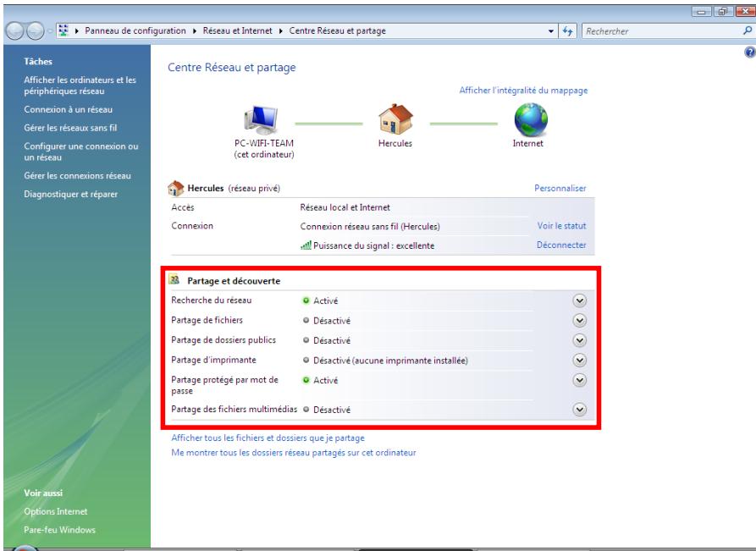
Task: Click the Déconnecter link
Action: 561,245
